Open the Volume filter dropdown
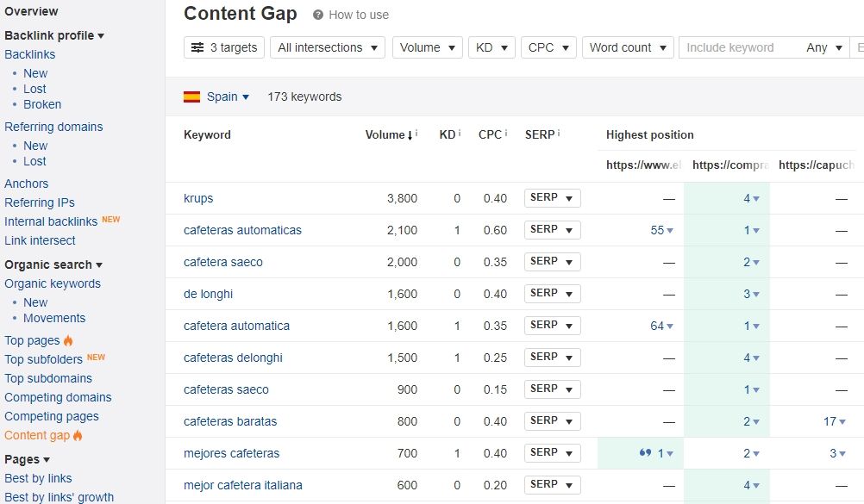This screenshot has height=504, width=864. 427,47
